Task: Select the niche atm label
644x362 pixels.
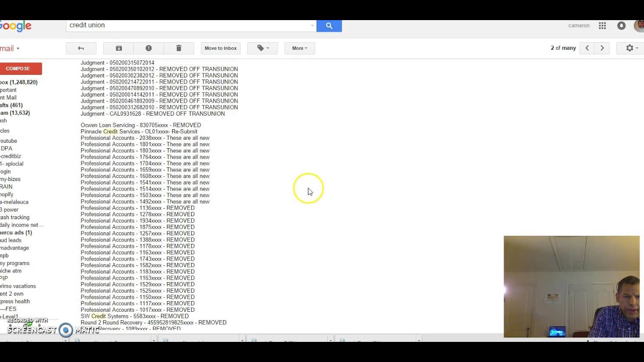Action: coord(11,271)
